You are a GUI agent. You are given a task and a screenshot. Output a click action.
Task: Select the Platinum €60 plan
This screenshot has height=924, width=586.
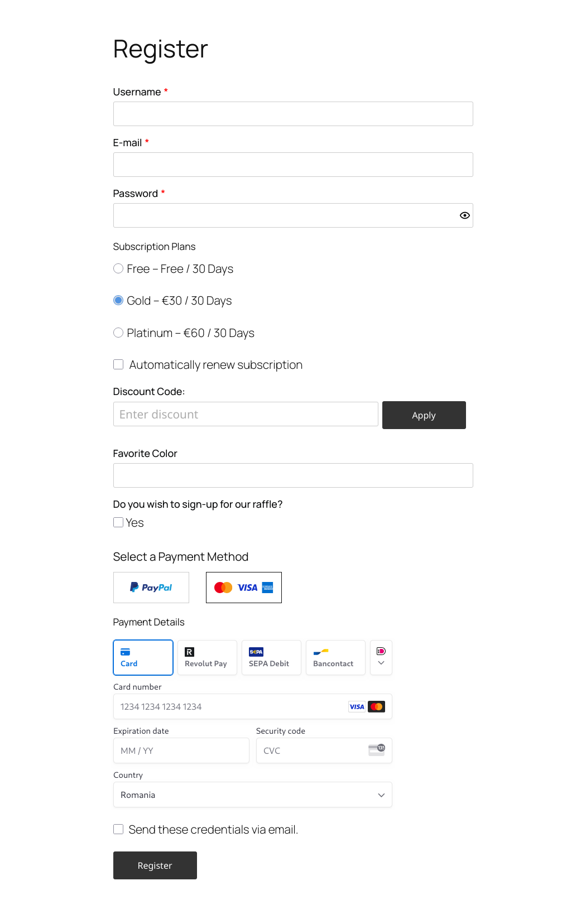[118, 333]
